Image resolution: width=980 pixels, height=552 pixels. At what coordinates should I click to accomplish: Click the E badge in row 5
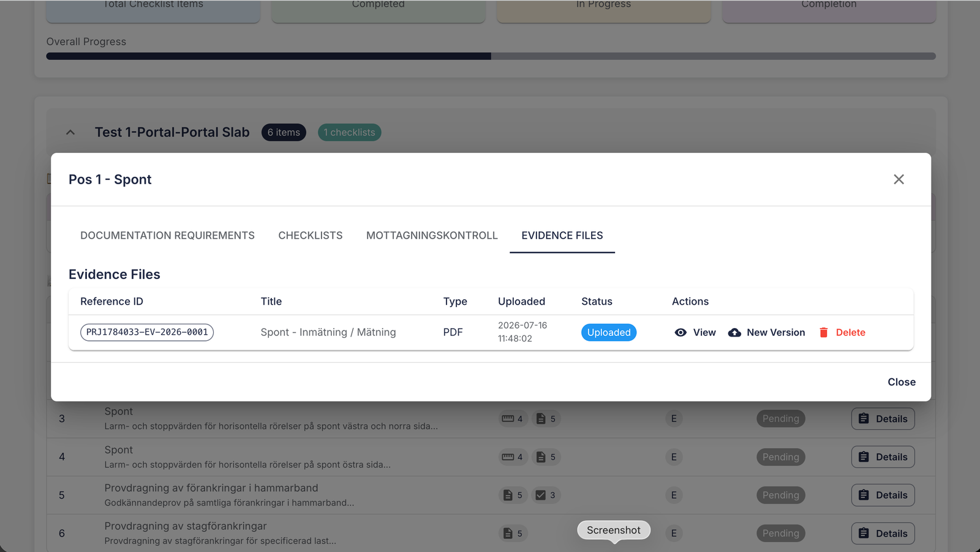674,495
